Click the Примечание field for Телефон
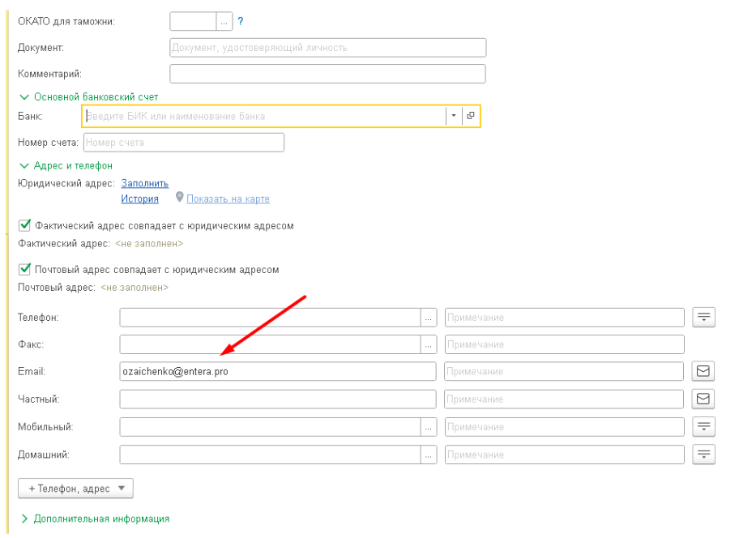 (x=565, y=318)
